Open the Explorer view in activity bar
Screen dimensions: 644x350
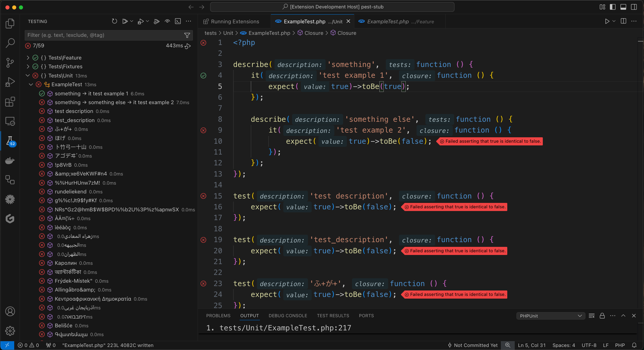(x=10, y=23)
